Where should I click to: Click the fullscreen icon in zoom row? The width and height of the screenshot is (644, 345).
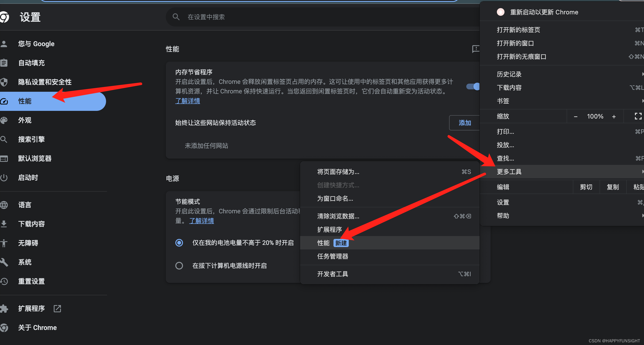tap(638, 116)
